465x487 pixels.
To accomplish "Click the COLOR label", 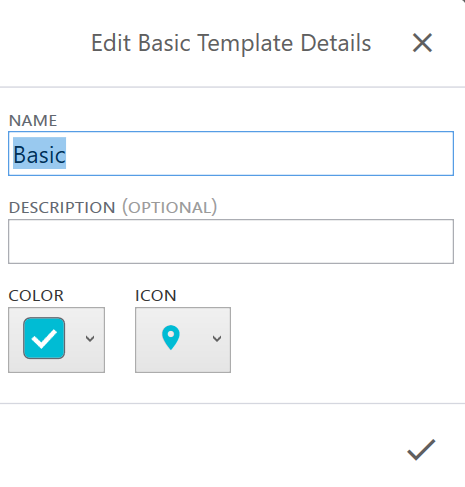I will (x=36, y=296).
